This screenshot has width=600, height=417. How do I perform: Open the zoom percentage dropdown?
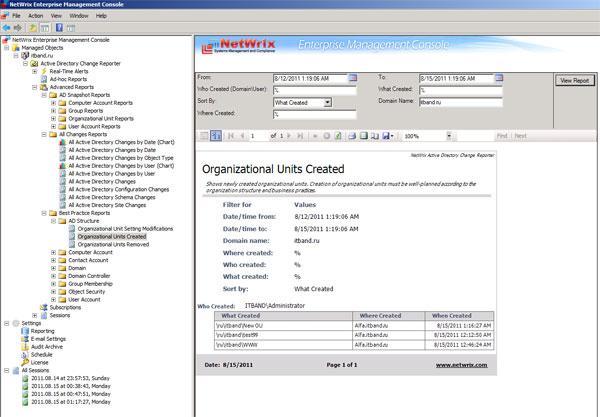coord(447,135)
